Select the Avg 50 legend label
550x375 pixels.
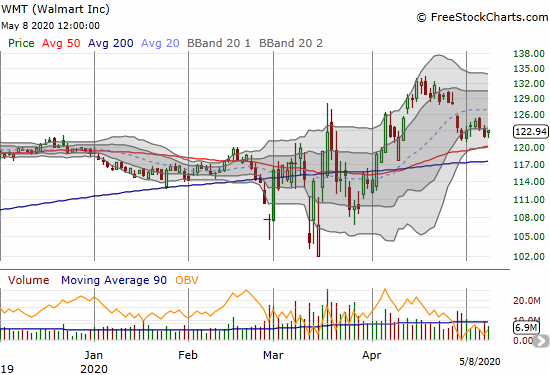pyautogui.click(x=61, y=43)
